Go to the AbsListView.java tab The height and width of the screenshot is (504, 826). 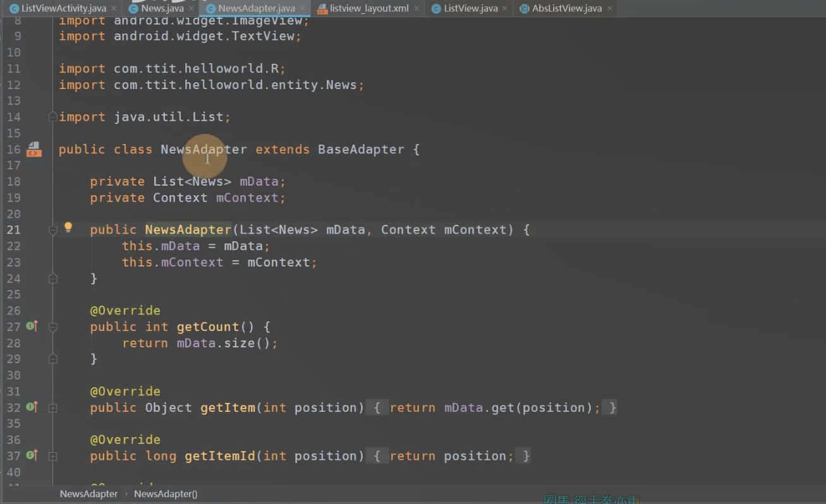pos(566,8)
